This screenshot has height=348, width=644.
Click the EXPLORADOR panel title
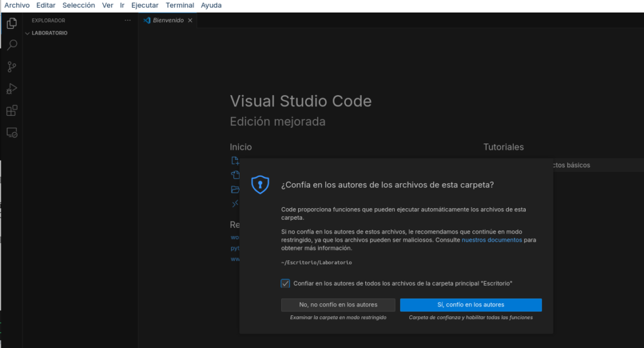click(x=48, y=21)
